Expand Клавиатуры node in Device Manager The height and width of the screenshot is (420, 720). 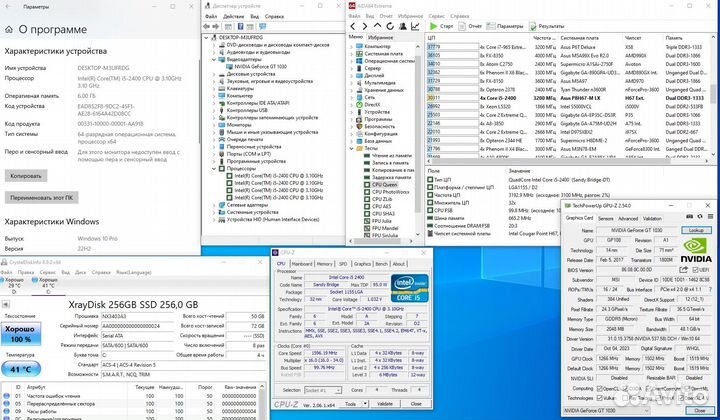pos(214,89)
